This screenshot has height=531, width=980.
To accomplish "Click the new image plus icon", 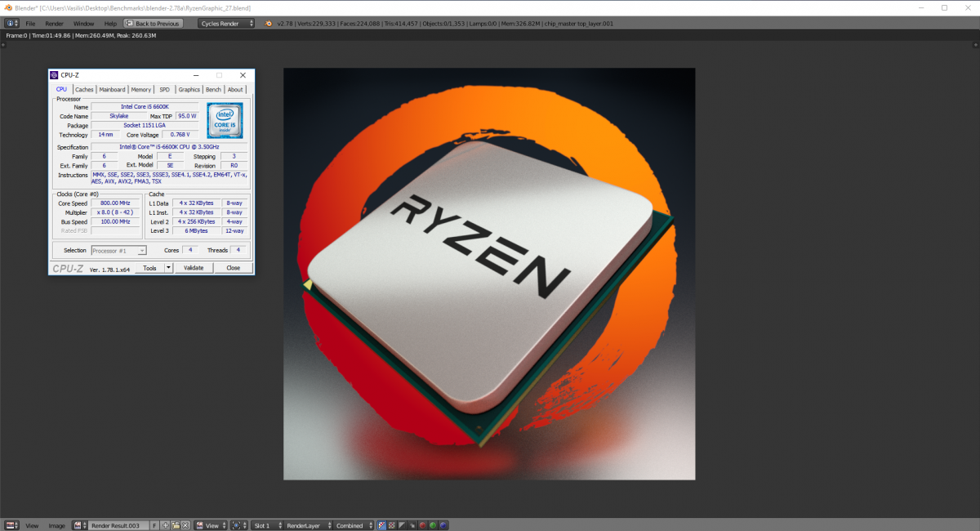I will 165,525.
